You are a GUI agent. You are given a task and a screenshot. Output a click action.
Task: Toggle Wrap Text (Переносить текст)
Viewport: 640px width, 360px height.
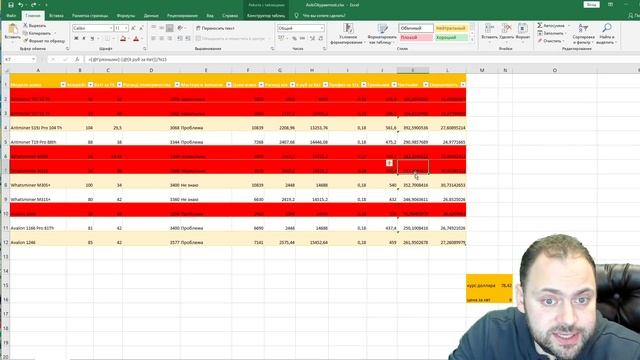pyautogui.click(x=215, y=28)
